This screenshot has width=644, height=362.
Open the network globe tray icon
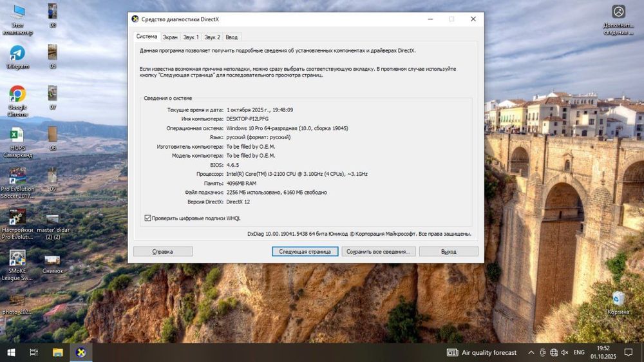tap(554, 352)
